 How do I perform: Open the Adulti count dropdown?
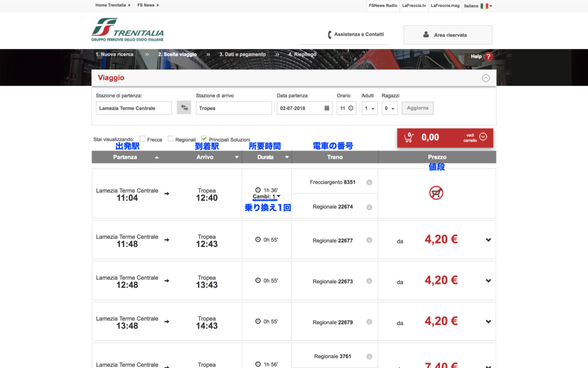[369, 108]
